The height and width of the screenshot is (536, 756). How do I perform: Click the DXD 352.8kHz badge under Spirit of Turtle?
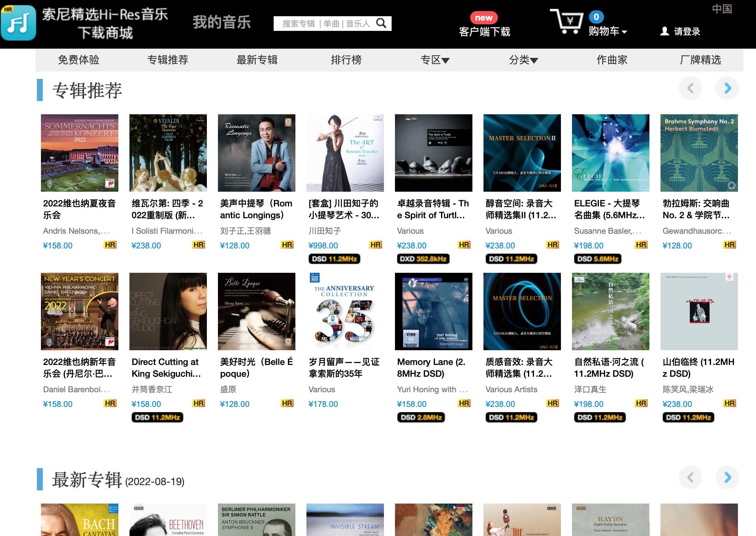click(423, 259)
